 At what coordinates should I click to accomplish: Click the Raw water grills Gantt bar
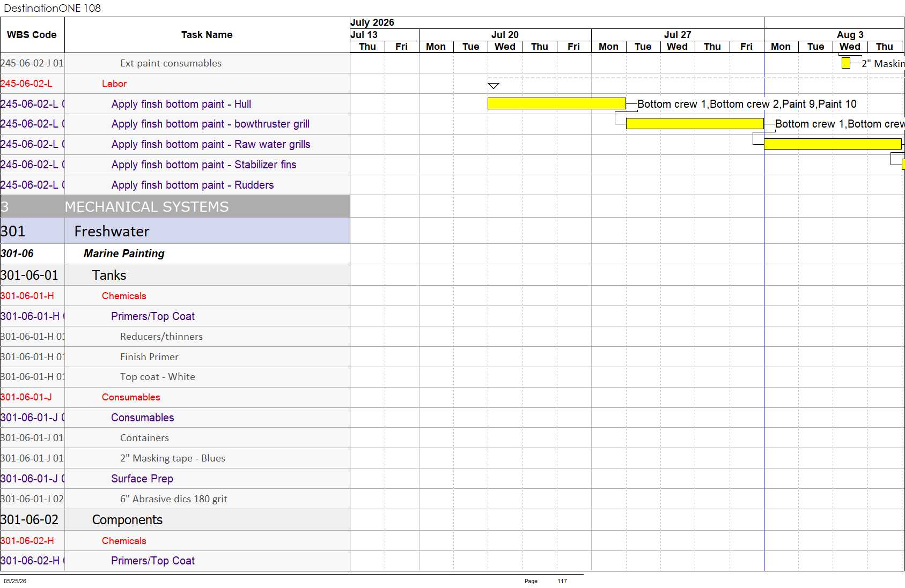point(833,144)
